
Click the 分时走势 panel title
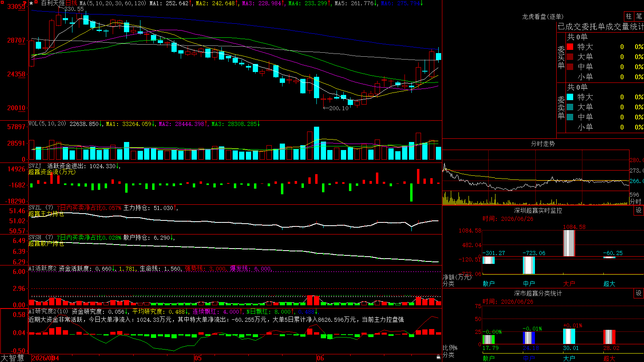tap(543, 144)
